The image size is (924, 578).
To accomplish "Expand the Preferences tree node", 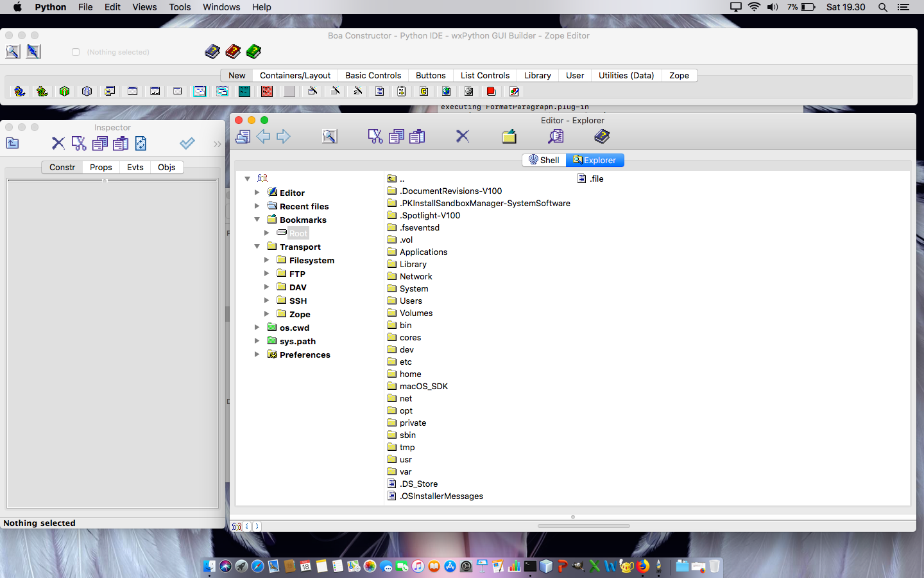I will click(x=257, y=354).
